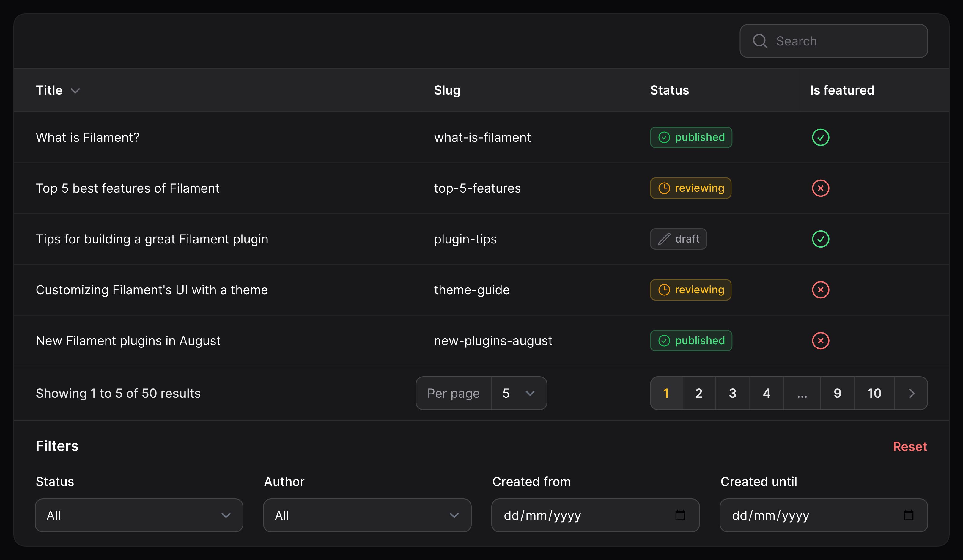Click the Is featured column header

pos(842,90)
